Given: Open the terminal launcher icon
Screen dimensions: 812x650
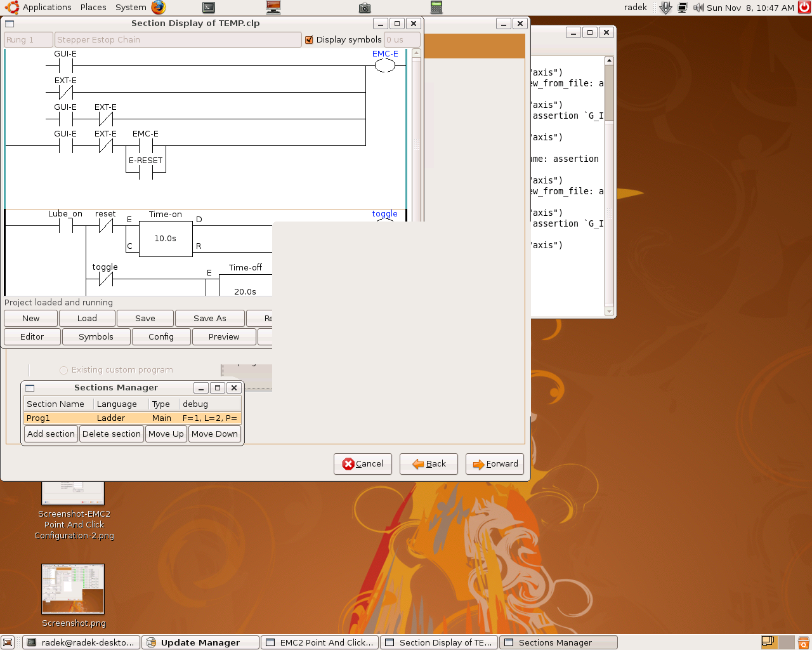Looking at the screenshot, I should tap(209, 8).
